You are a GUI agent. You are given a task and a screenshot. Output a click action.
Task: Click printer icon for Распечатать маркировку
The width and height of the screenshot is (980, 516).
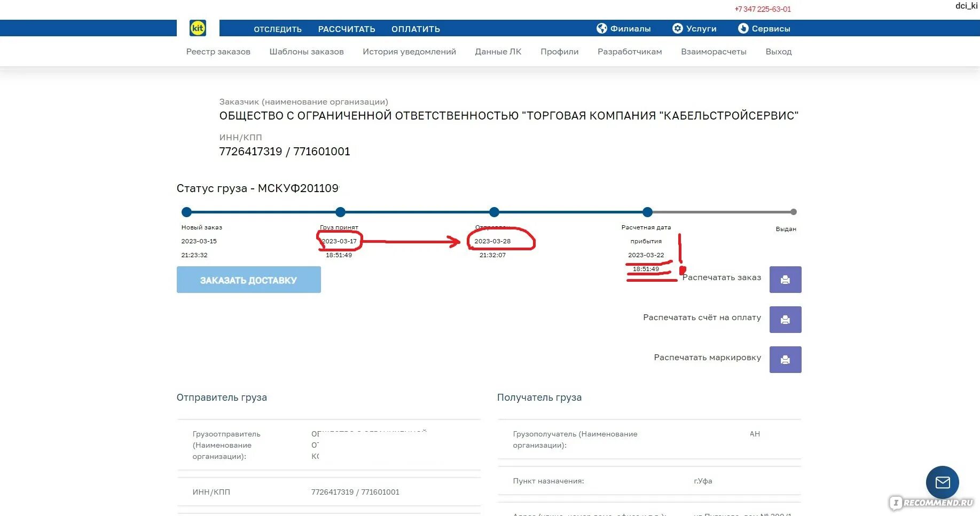785,360
